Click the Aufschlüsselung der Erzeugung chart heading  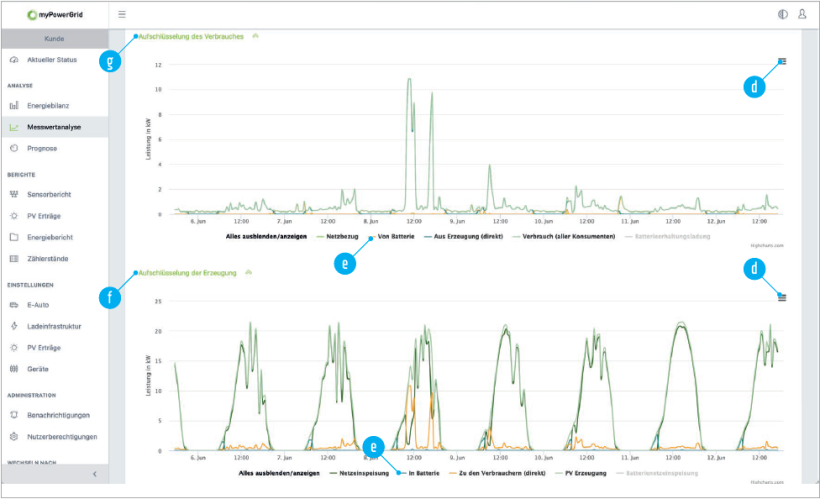(188, 272)
